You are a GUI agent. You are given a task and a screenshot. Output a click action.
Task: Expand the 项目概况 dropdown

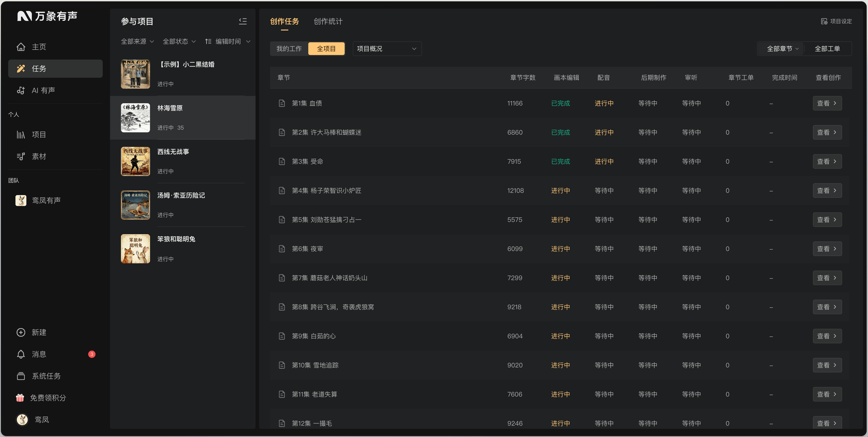(387, 48)
